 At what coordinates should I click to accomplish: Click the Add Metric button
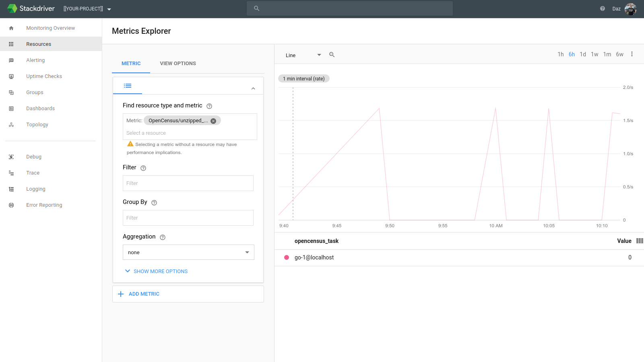coord(188,294)
